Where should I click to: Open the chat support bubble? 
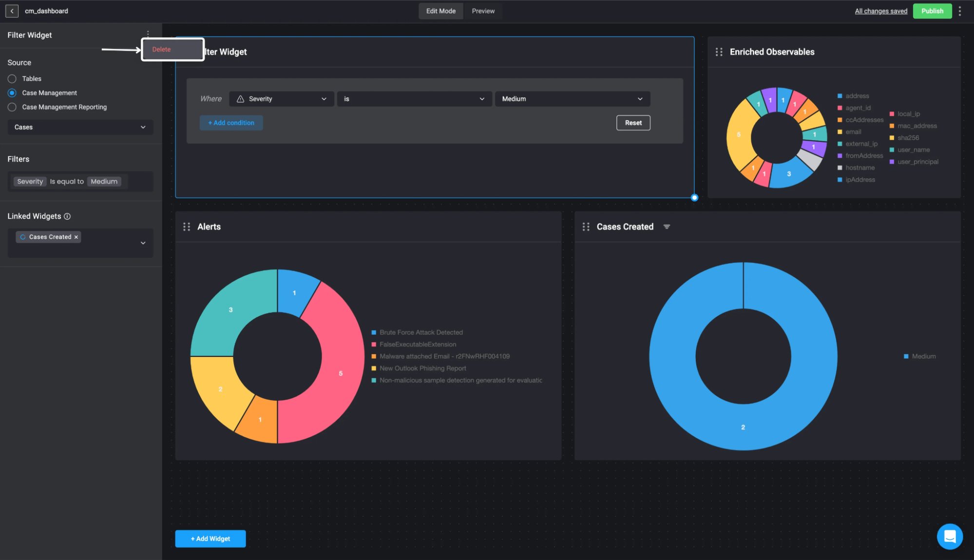[x=950, y=537]
